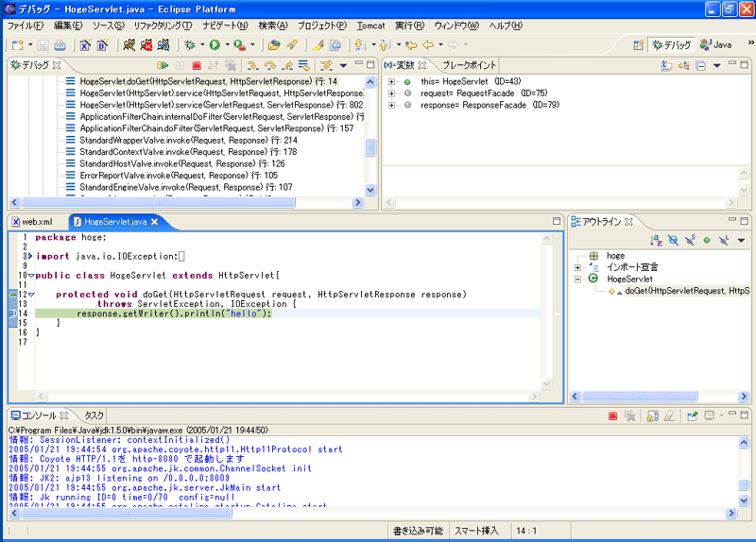756x542 pixels.
Task: Click Collapse All in the Variables view
Action: (700, 65)
